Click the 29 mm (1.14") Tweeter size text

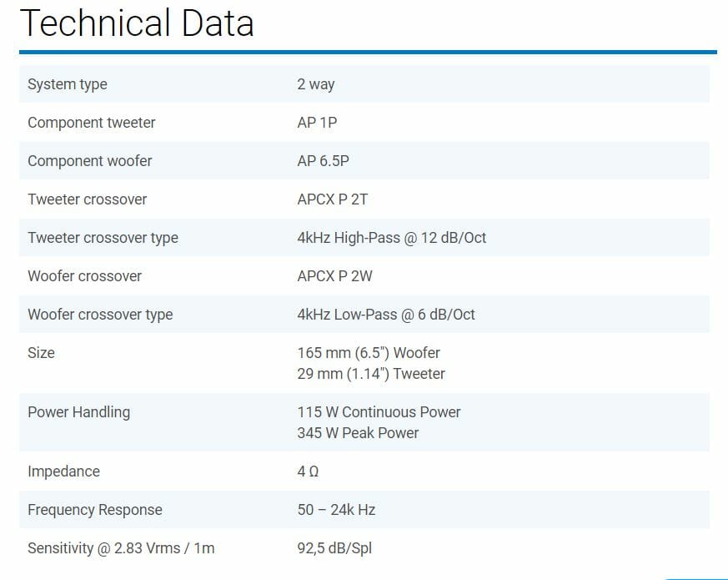click(x=371, y=374)
